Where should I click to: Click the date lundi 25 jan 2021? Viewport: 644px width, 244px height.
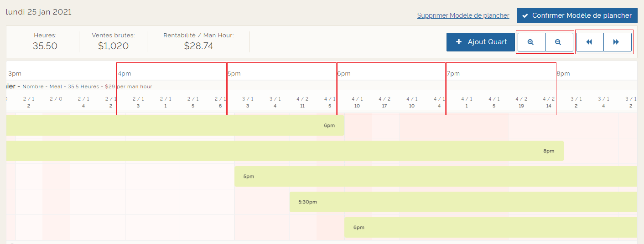tap(39, 12)
